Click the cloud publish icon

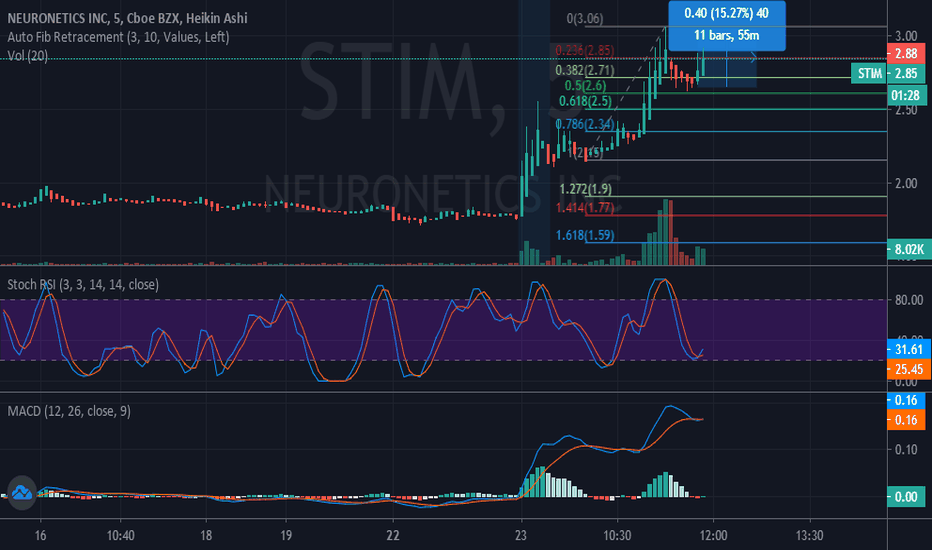pos(22,493)
